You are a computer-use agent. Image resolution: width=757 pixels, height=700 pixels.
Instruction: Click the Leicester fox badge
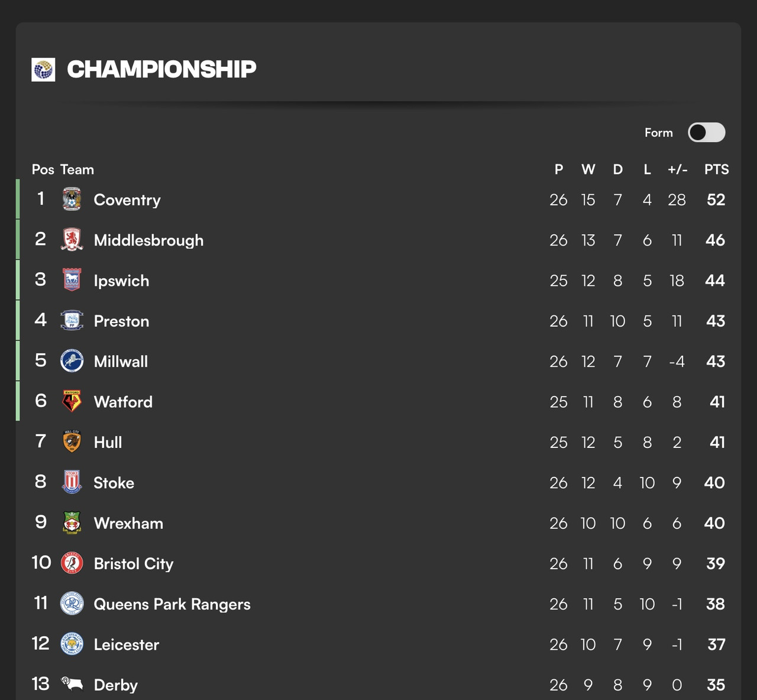(72, 644)
